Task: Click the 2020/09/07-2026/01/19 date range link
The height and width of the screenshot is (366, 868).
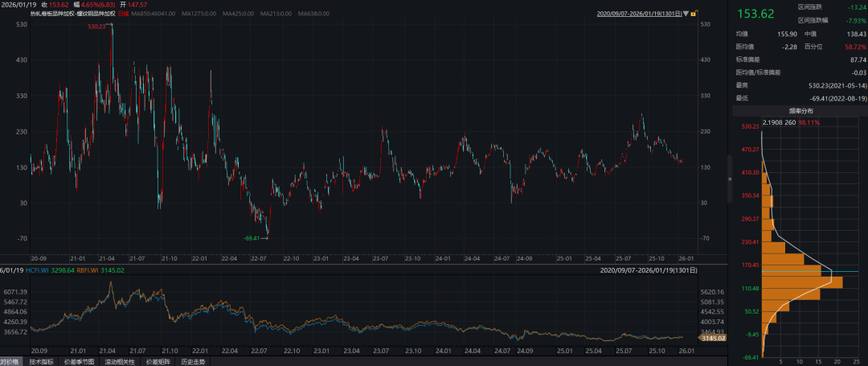Action: (639, 14)
